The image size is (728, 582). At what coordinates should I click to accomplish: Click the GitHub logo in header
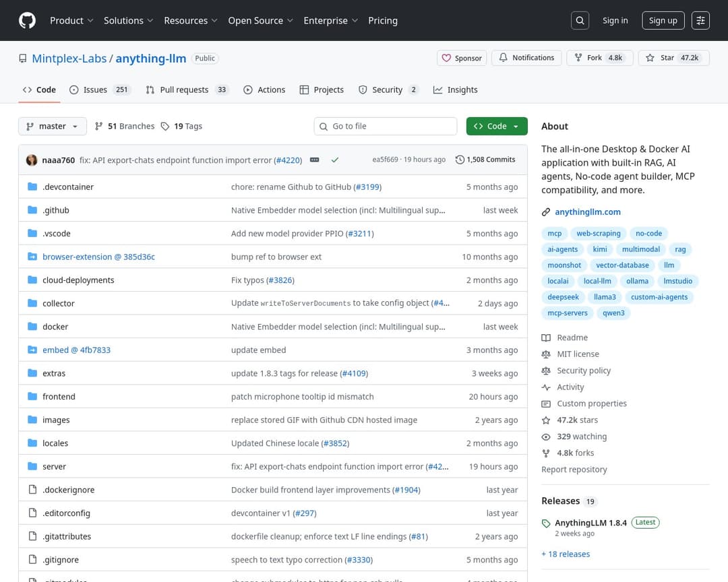pos(27,21)
